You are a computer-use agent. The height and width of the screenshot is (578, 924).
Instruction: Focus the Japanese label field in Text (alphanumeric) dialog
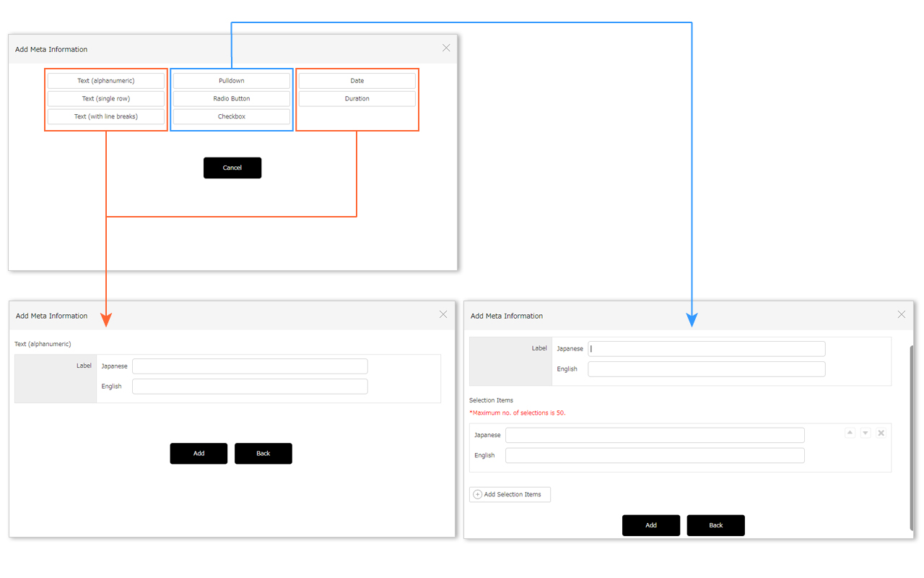tap(250, 366)
